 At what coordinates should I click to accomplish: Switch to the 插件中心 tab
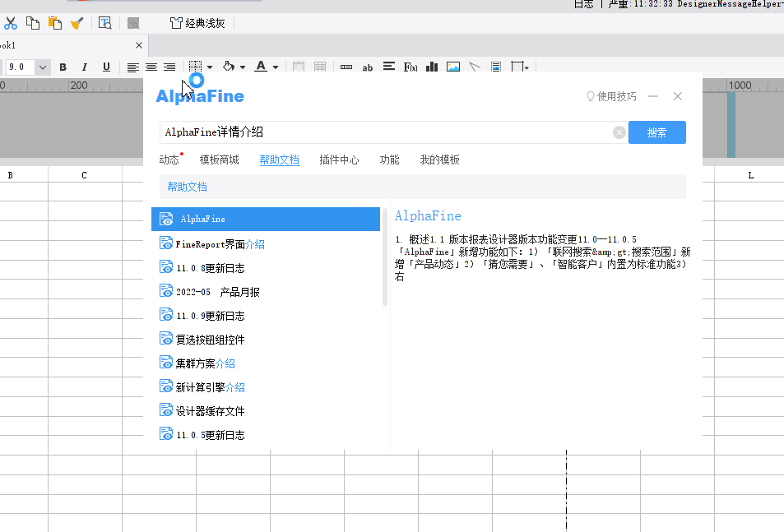[339, 160]
